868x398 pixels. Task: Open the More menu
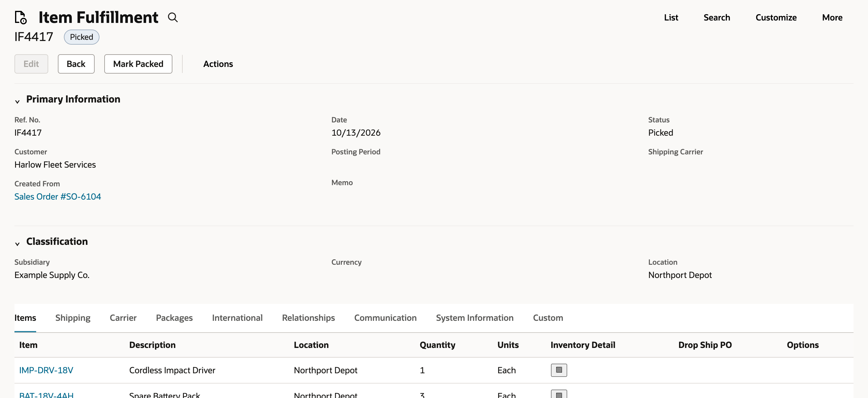pyautogui.click(x=832, y=17)
